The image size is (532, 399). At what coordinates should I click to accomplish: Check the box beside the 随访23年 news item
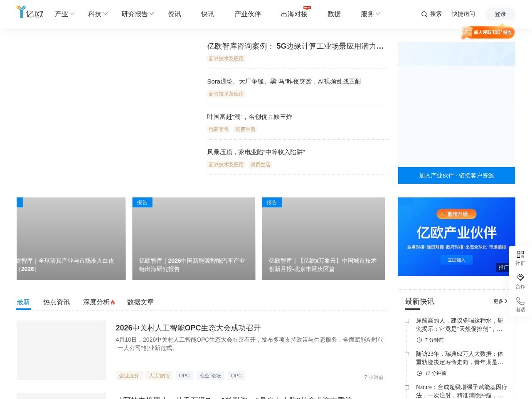pos(406,354)
